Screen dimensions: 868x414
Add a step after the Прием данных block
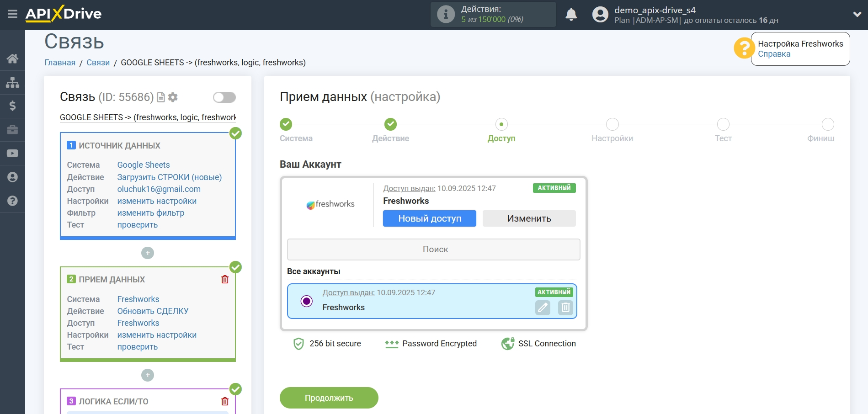[148, 375]
